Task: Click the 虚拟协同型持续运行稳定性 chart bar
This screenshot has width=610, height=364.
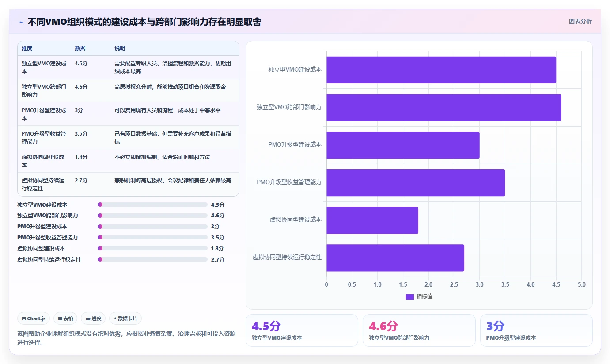Action: (395, 258)
